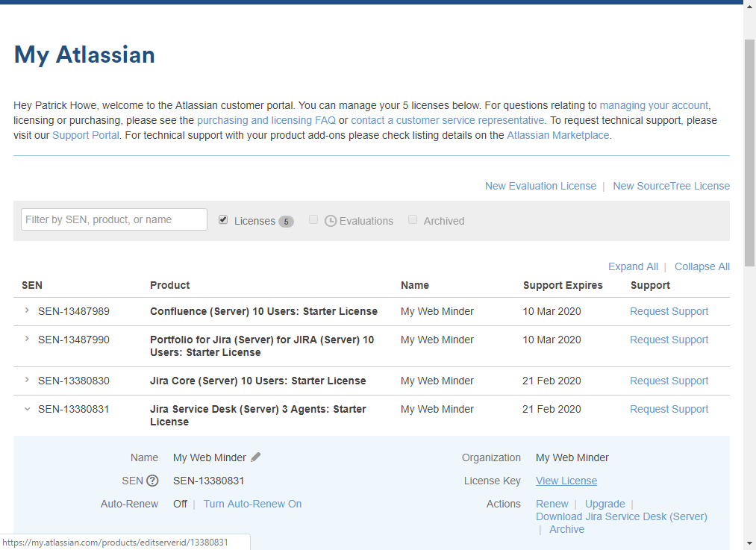Click the SEN help question mark icon

tap(152, 481)
